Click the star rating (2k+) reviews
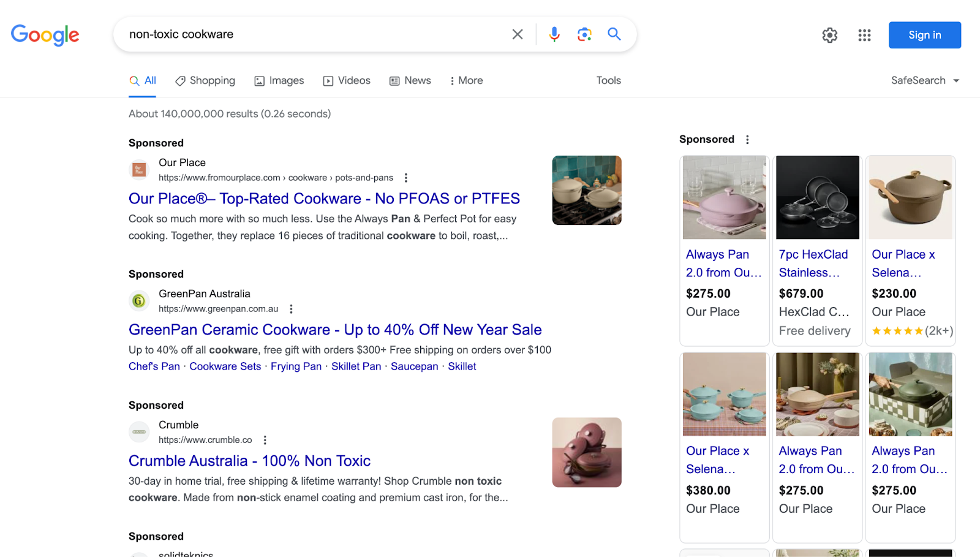This screenshot has width=980, height=557. pyautogui.click(x=913, y=331)
